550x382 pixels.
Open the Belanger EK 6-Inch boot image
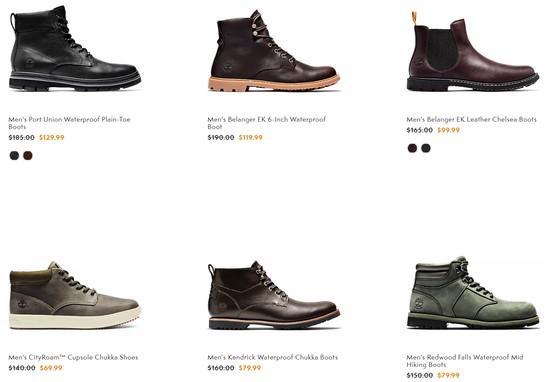point(274,51)
